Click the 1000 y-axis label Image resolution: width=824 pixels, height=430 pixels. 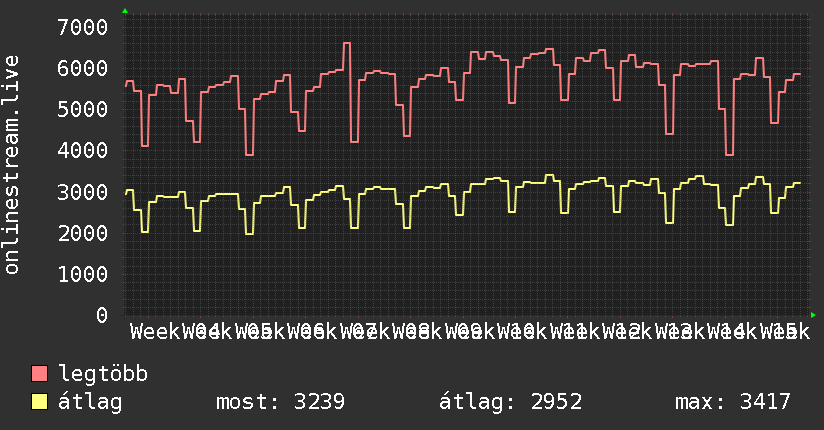pyautogui.click(x=83, y=274)
